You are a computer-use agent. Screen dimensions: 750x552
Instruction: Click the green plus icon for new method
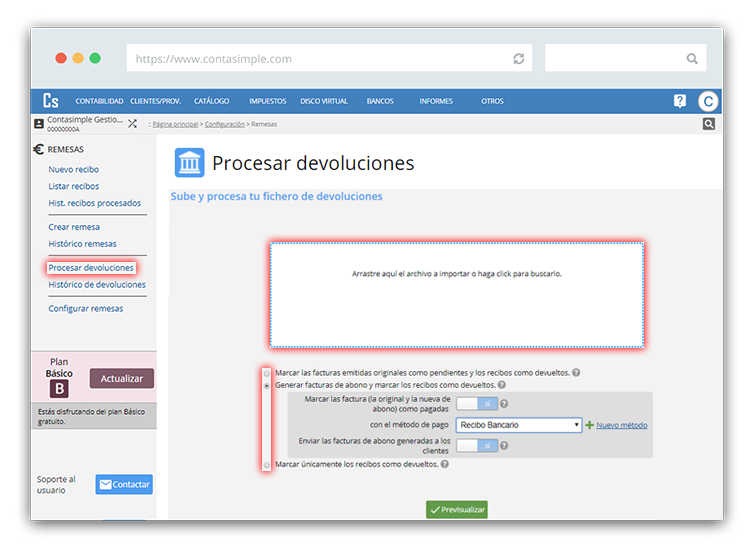coord(590,425)
